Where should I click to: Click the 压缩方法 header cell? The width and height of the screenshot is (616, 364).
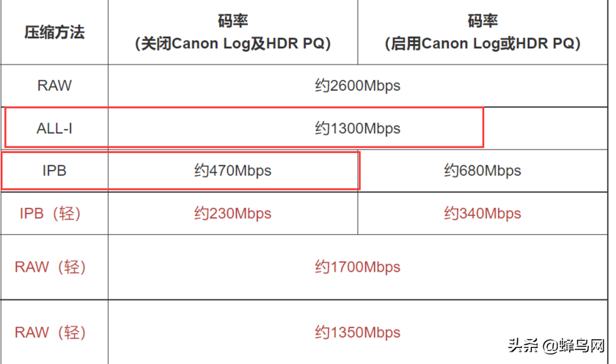pyautogui.click(x=54, y=32)
